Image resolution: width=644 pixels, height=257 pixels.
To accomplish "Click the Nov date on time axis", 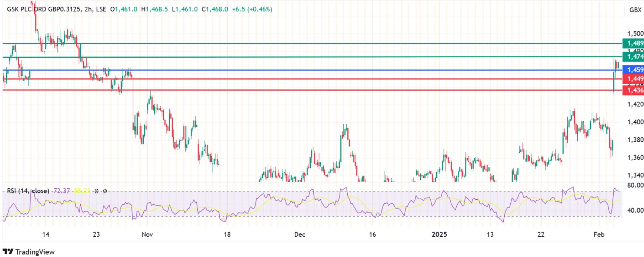I will click(x=147, y=234).
